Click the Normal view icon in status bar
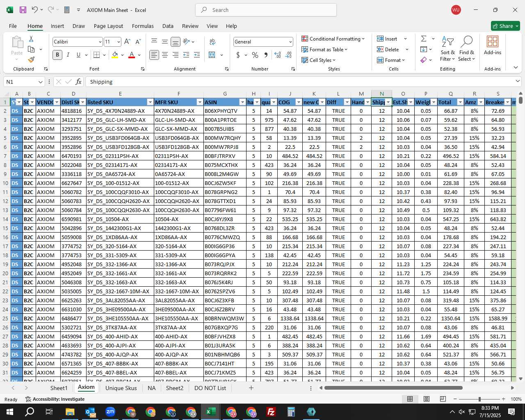Image resolution: width=525 pixels, height=420 pixels. coord(410,399)
